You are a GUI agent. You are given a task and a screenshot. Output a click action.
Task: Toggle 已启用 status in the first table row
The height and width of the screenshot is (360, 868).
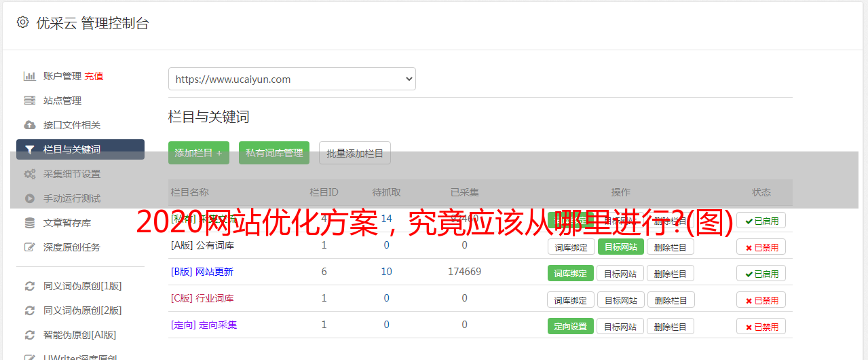coord(761,221)
